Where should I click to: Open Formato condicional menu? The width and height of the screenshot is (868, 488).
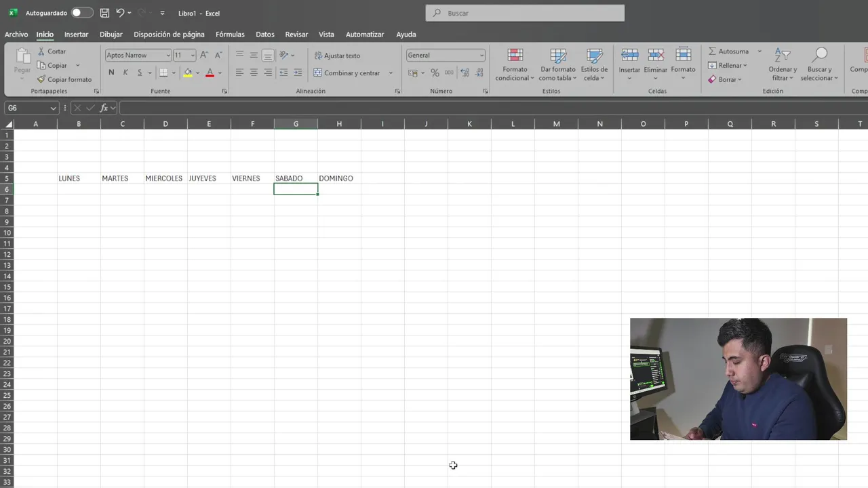(515, 64)
